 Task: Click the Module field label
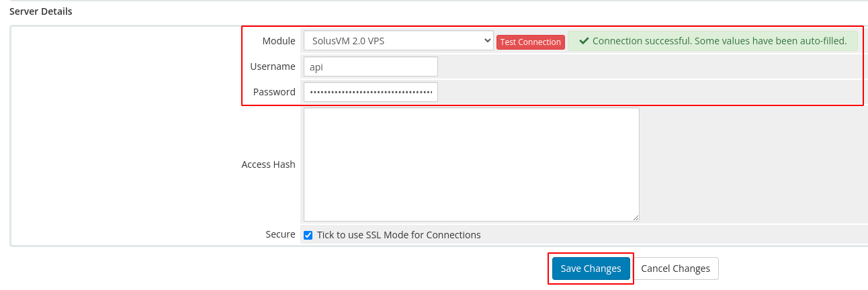(278, 41)
